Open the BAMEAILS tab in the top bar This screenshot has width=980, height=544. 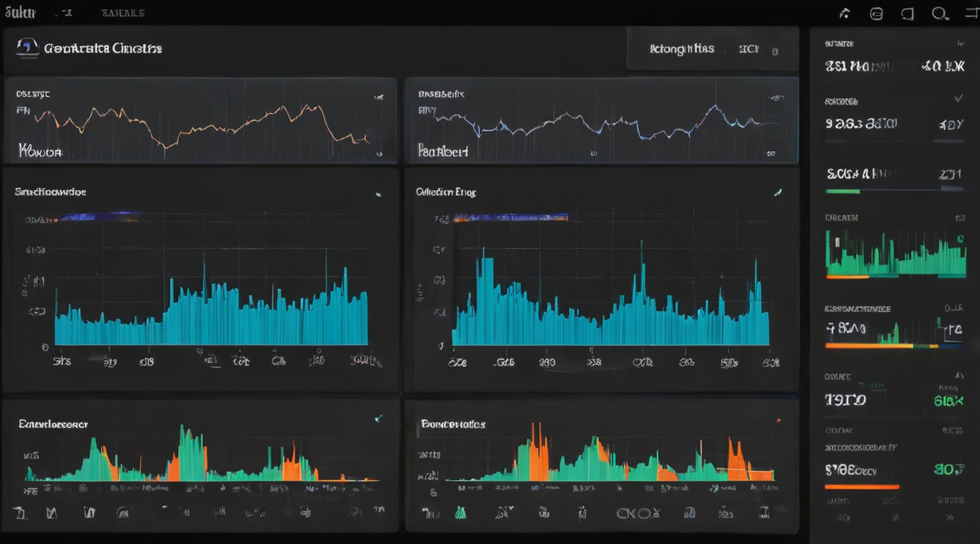[123, 13]
